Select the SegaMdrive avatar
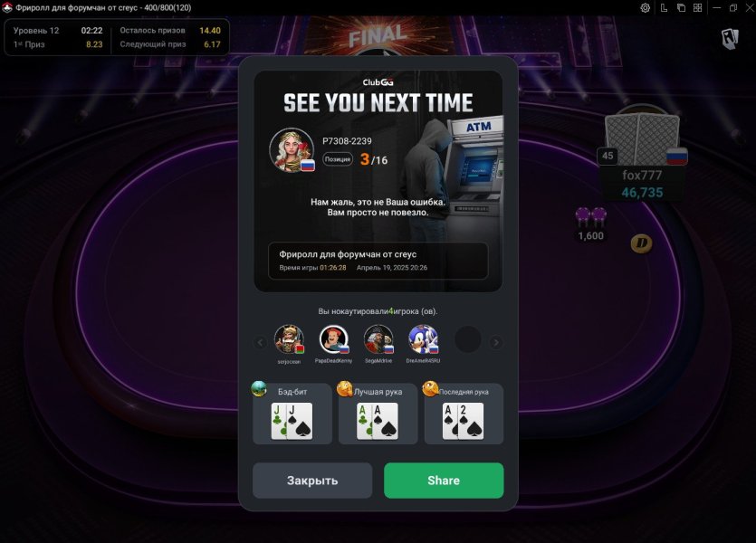This screenshot has height=543, width=756. point(378,339)
